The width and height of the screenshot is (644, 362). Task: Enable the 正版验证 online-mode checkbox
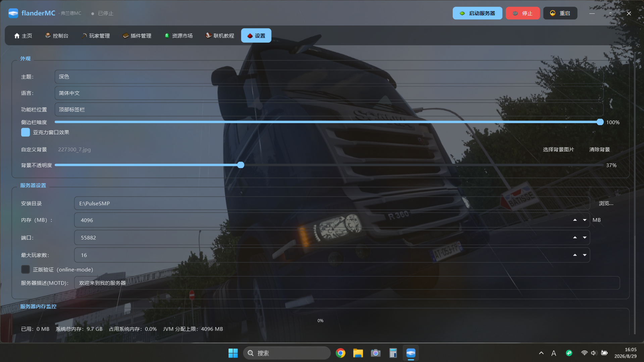point(26,269)
